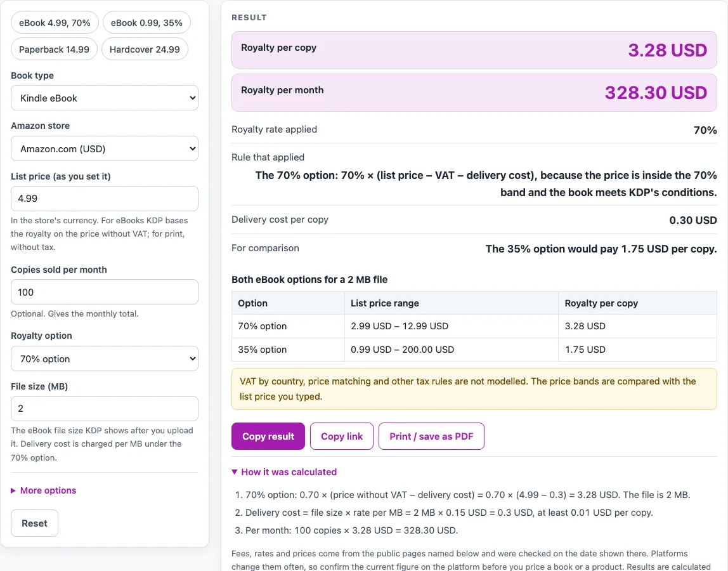Click the Rule that applied explanation text
This screenshot has width=728, height=571.
pyautogui.click(x=486, y=183)
